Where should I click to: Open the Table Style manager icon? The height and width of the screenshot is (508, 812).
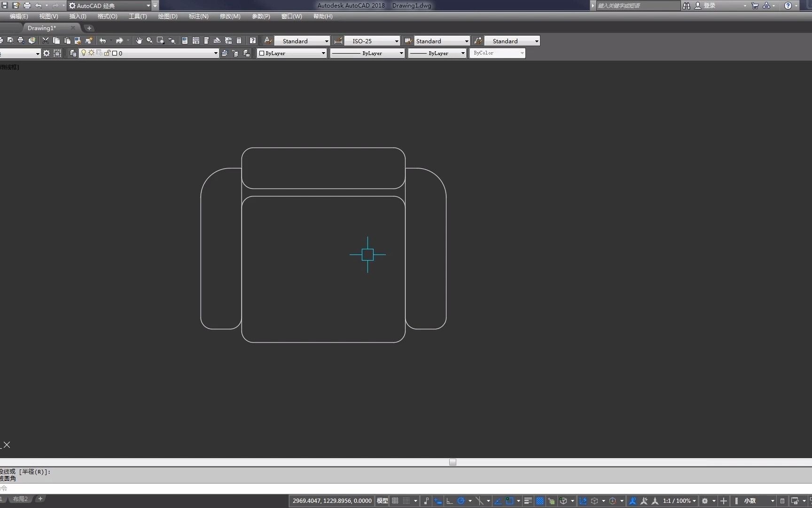[408, 40]
